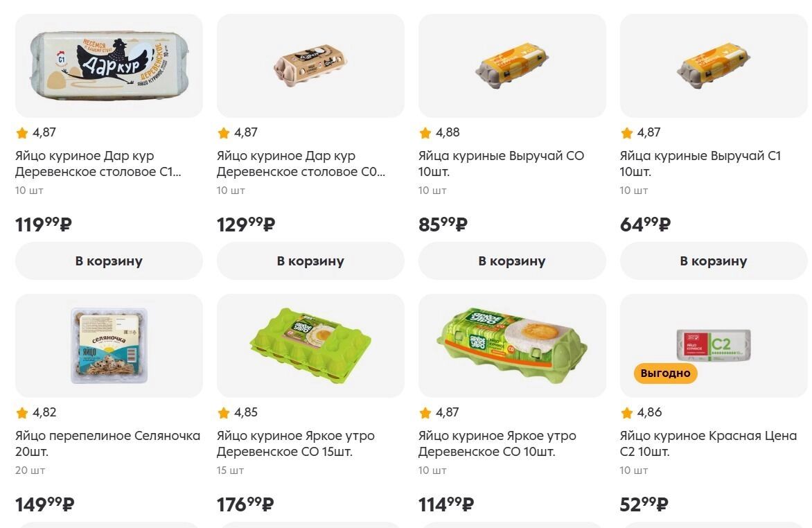Click Выручай С1 egg pack image
Viewport: 812px width, 528px height.
714,66
